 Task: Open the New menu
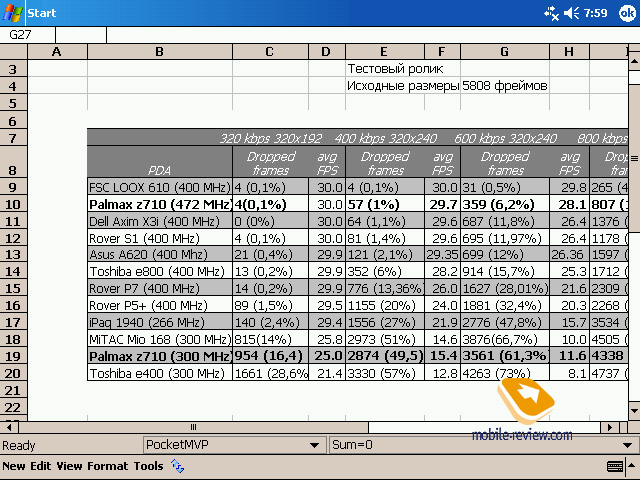click(14, 466)
